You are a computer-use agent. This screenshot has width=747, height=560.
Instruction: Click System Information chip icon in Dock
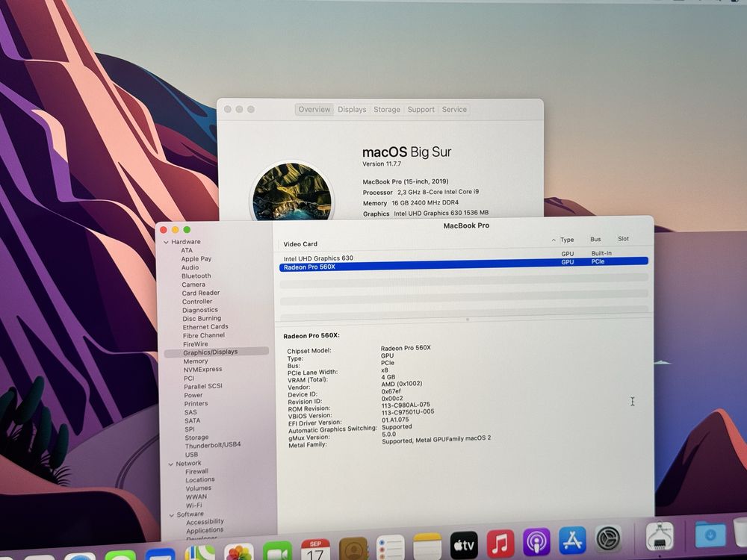coord(660,536)
